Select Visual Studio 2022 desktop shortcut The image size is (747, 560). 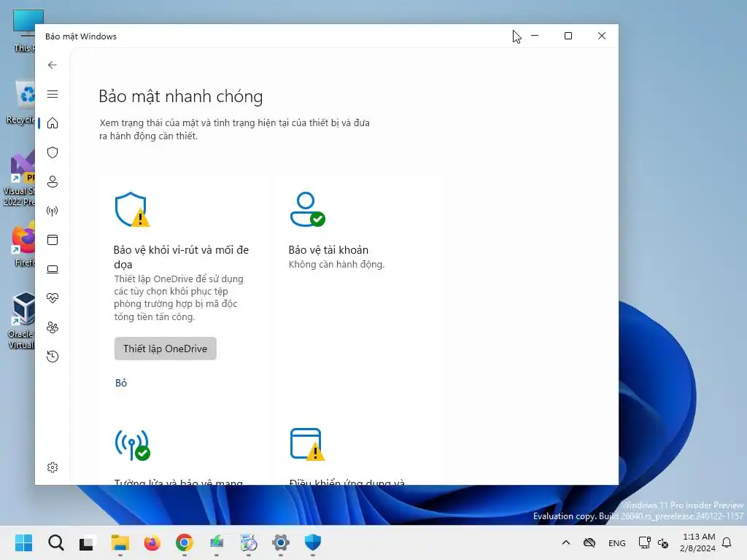[19, 179]
